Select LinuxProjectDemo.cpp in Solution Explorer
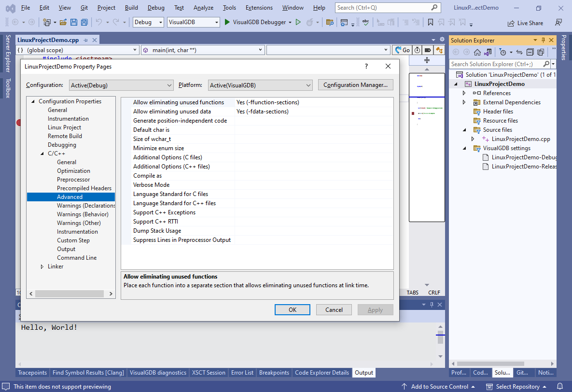Image resolution: width=572 pixels, height=392 pixels. click(x=520, y=139)
